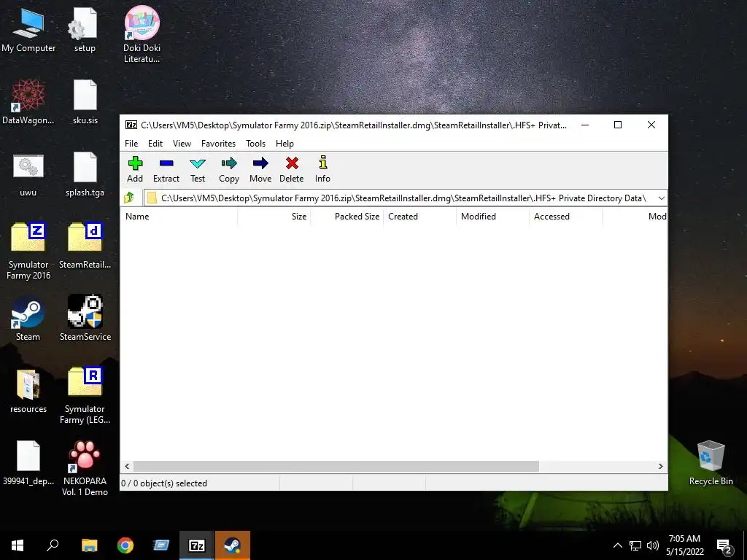Open File Explorer from taskbar

89,545
